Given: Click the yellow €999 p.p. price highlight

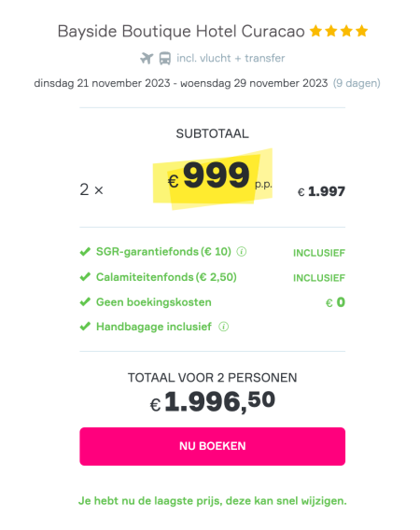Looking at the screenshot, I should pyautogui.click(x=213, y=179).
